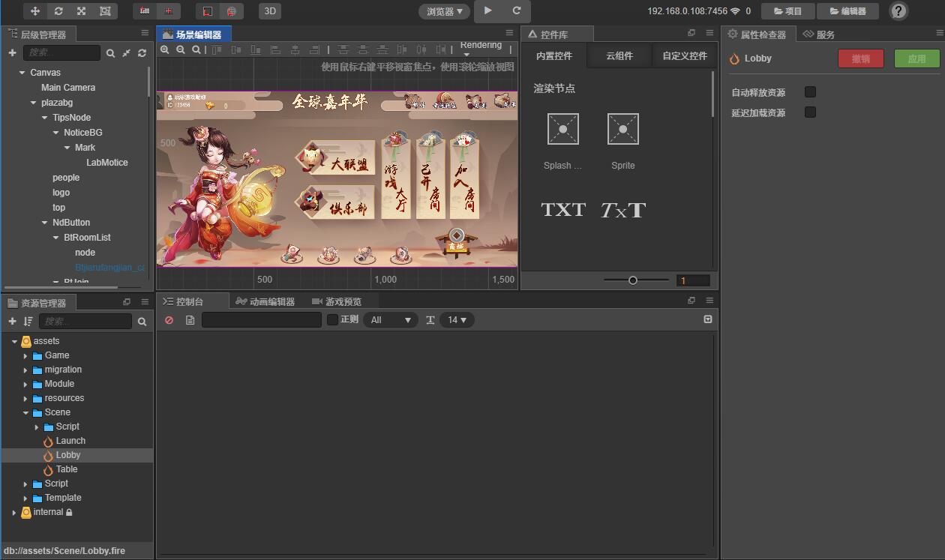
Task: Click the clear console icon
Action: coord(169,319)
